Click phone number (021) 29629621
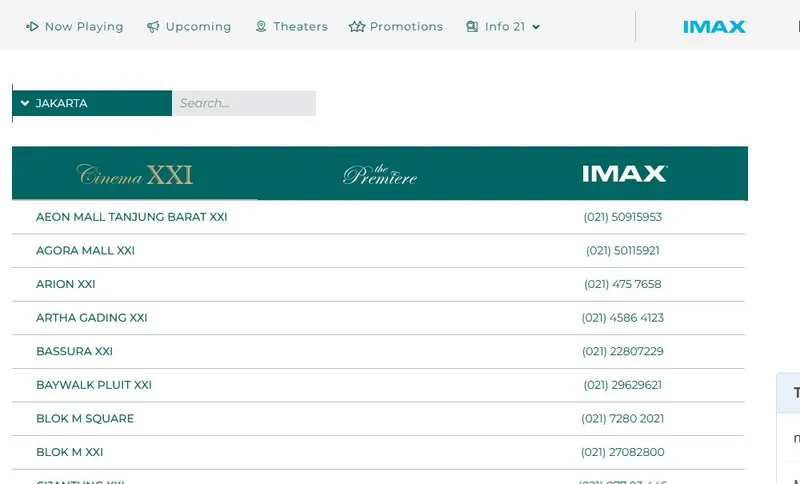Viewport: 800px width, 484px height. tap(622, 386)
